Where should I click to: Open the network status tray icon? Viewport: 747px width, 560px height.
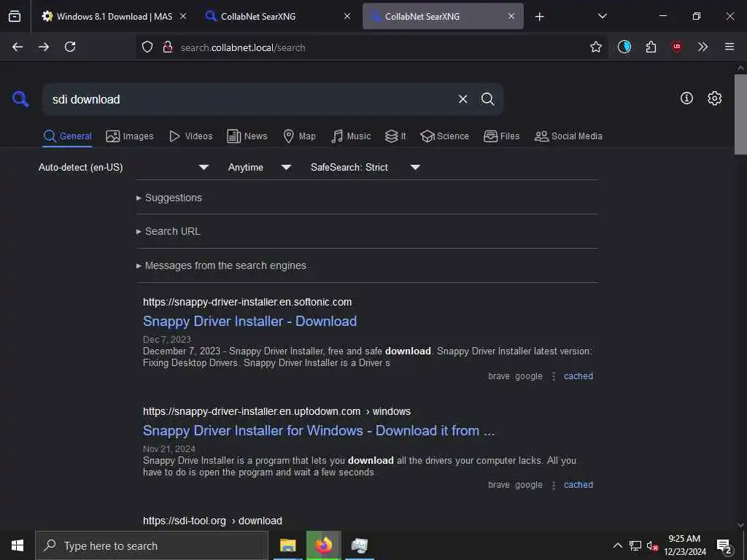pos(635,545)
